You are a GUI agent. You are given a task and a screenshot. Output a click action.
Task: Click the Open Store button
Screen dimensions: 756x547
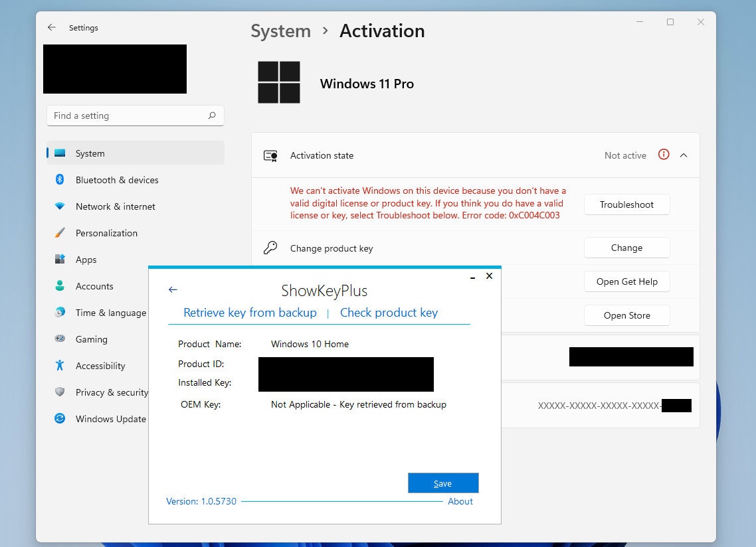coord(626,315)
